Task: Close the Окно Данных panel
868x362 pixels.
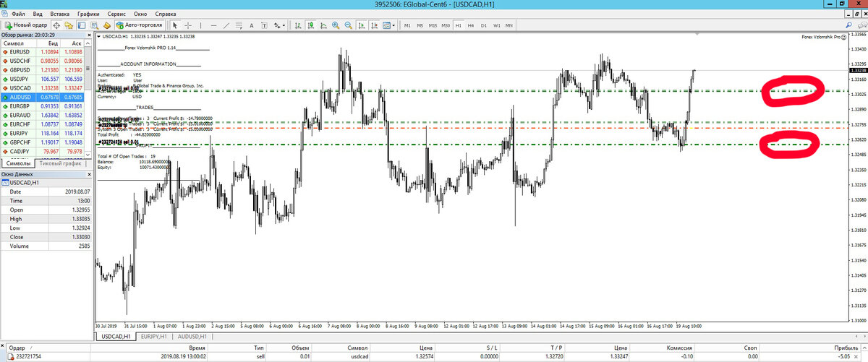Action: [x=90, y=174]
